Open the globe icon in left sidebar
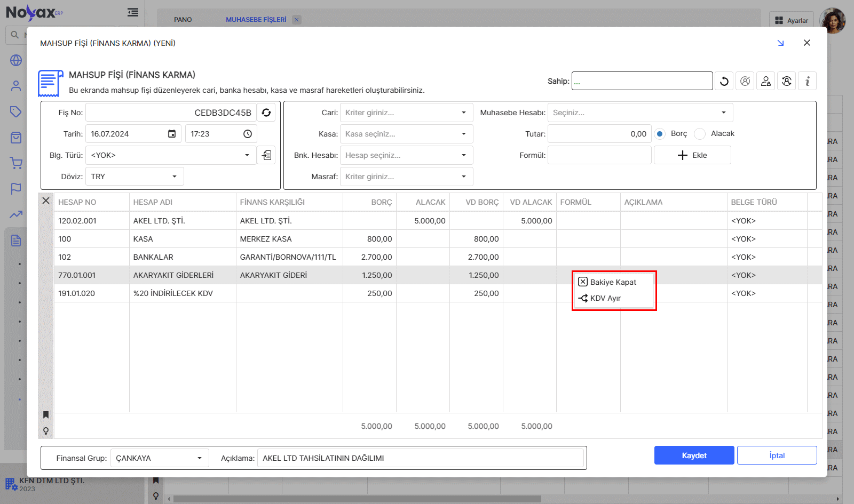 16,60
